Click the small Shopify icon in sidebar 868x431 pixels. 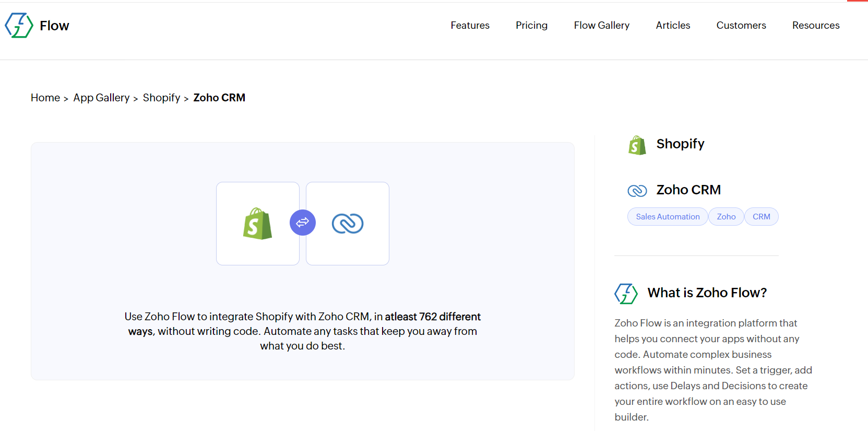[x=637, y=145]
